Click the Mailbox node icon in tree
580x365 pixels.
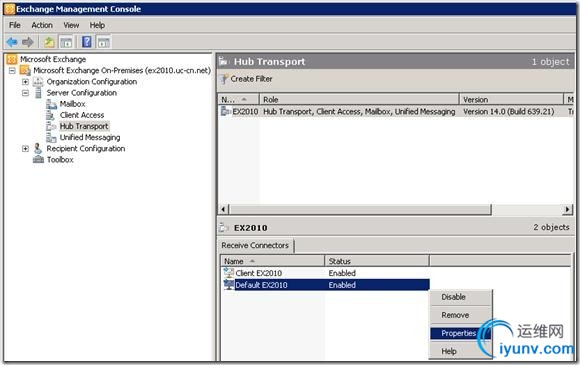click(x=51, y=104)
